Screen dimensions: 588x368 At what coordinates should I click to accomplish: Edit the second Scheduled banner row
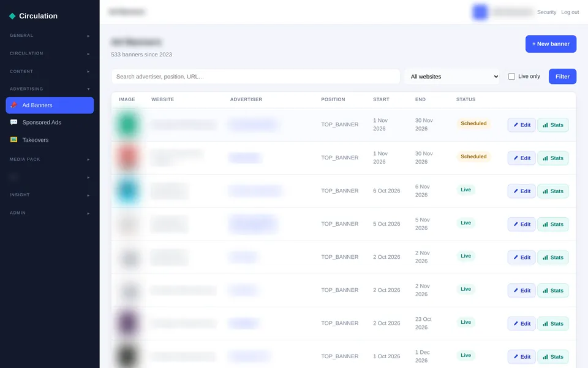point(522,158)
